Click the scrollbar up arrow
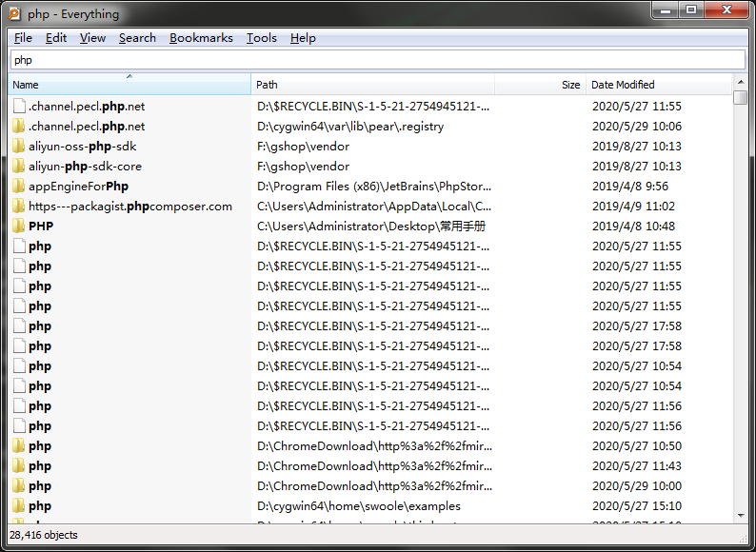Viewport: 756px width, 552px height. coord(741,82)
